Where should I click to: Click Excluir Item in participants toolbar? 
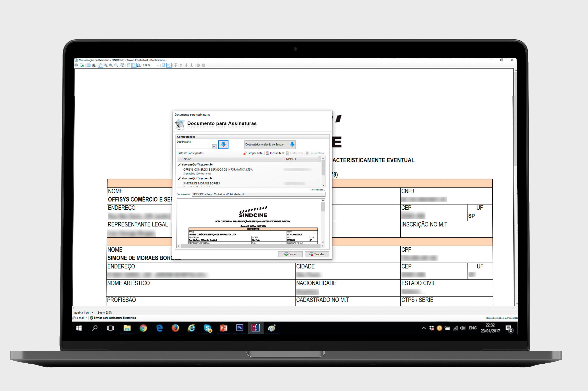coord(315,153)
